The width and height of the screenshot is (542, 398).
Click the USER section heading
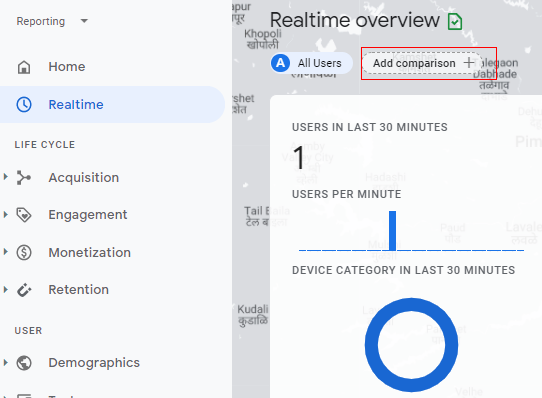tap(28, 331)
